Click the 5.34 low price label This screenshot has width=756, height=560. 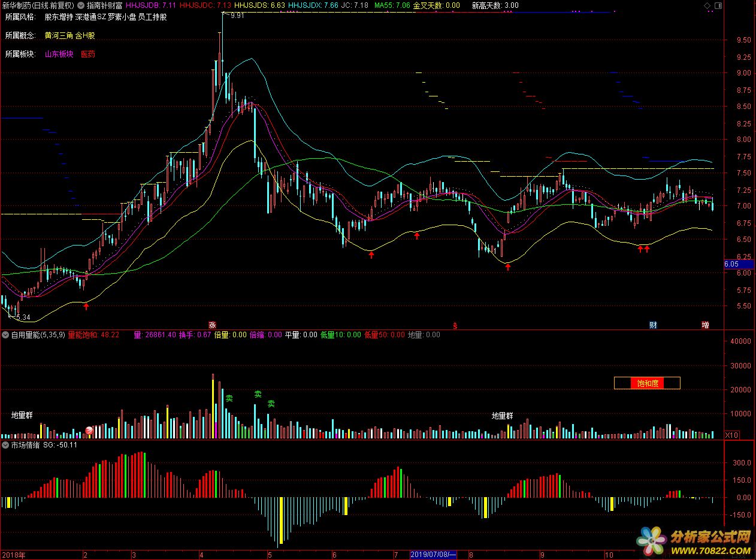click(23, 317)
